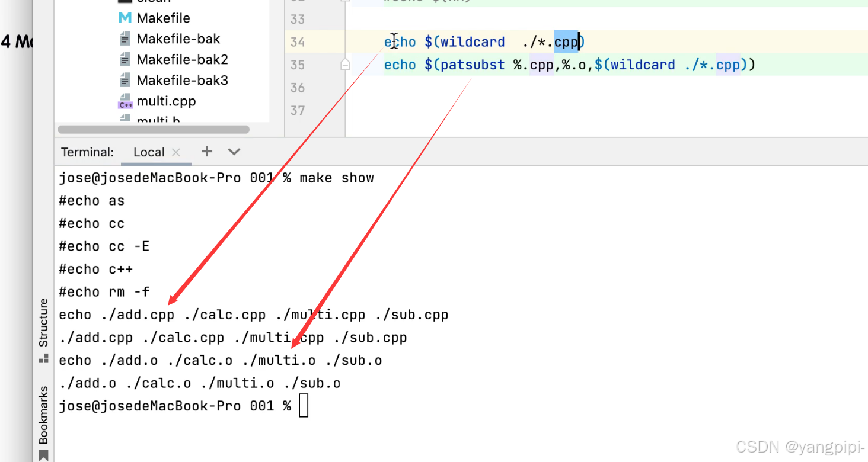Click the wildcard keyword on line 34

(473, 42)
